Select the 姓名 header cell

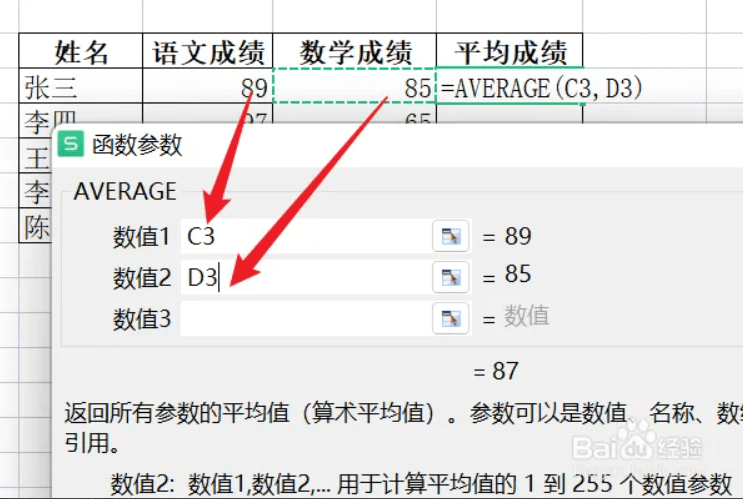click(81, 52)
